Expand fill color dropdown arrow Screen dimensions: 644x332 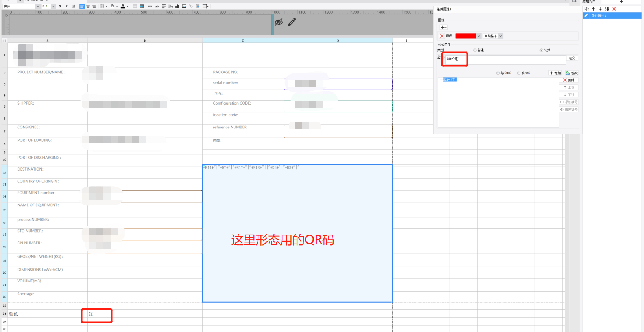tap(117, 6)
